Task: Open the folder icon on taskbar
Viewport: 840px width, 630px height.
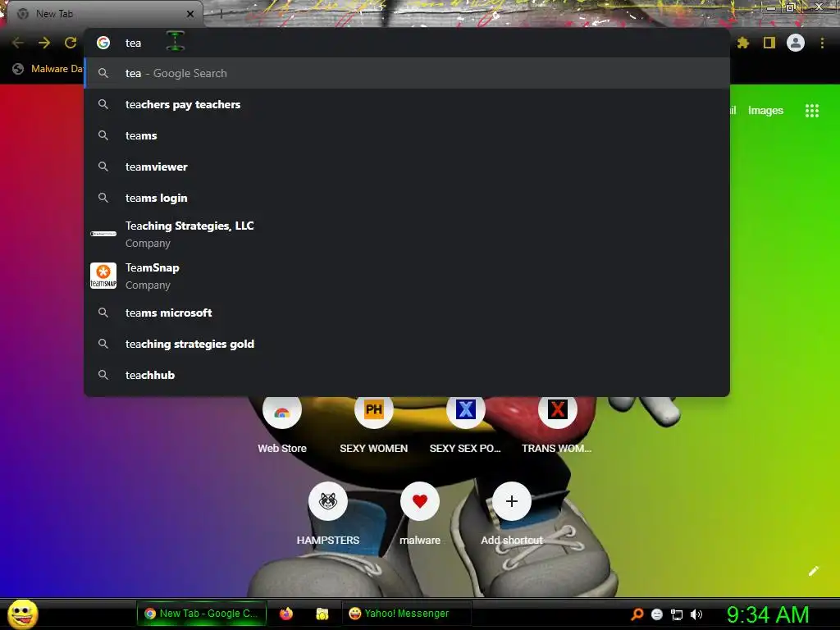Action: pos(322,614)
